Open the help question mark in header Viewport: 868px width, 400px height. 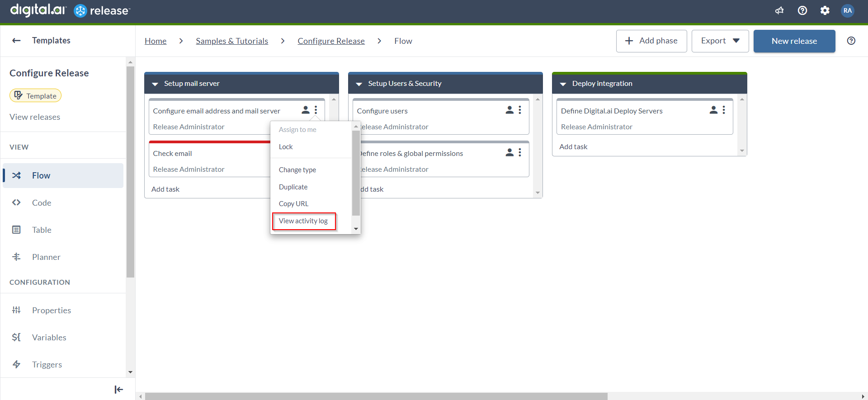tap(802, 10)
